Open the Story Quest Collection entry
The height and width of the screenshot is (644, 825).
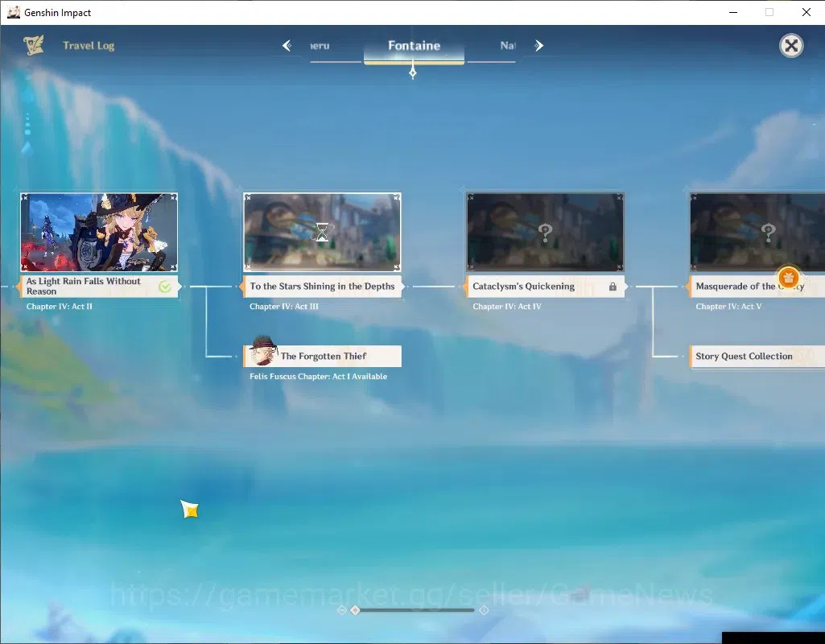[757, 356]
